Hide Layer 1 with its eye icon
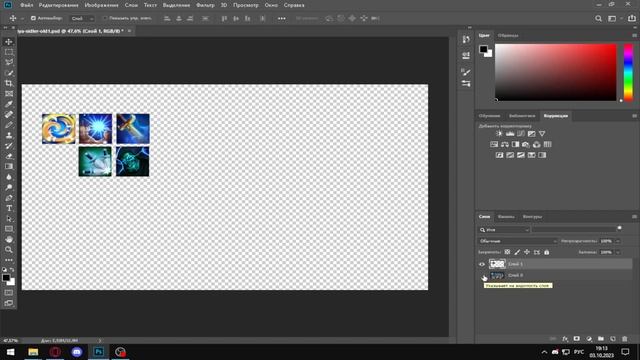This screenshot has height=360, width=640. pos(482,264)
